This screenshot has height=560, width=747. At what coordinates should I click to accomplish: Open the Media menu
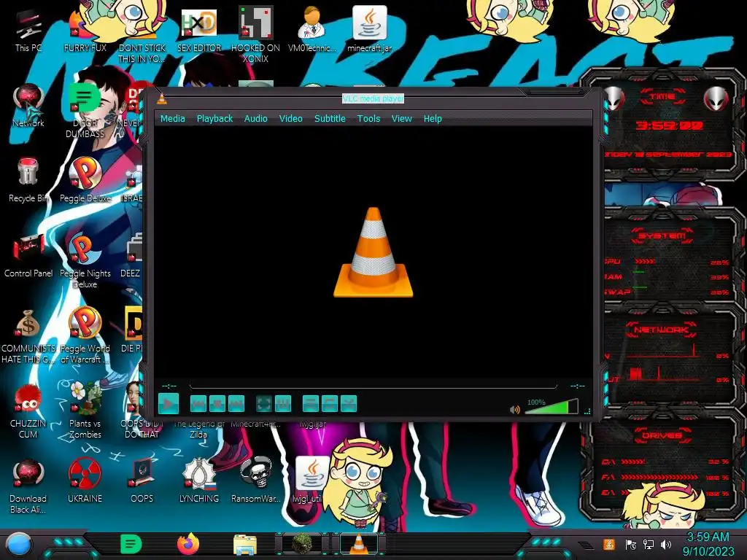pos(172,119)
